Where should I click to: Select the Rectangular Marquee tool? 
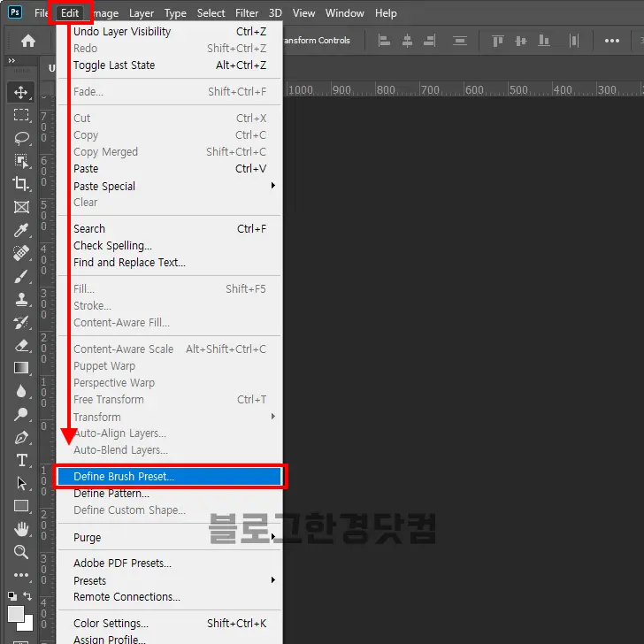[21, 115]
